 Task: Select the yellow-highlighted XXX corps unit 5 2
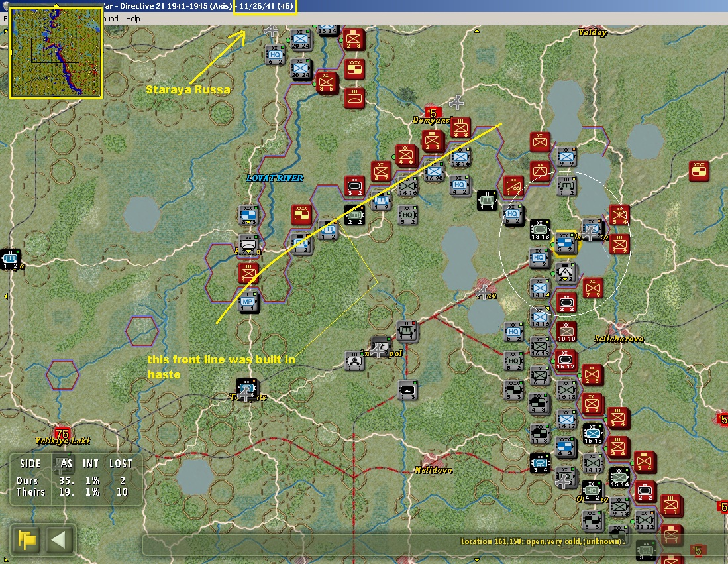pos(565,243)
